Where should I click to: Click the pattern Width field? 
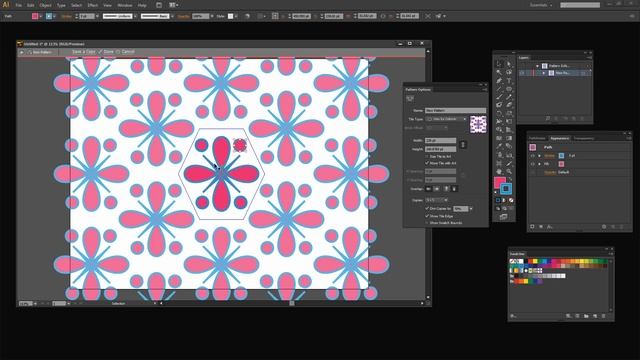pos(440,140)
